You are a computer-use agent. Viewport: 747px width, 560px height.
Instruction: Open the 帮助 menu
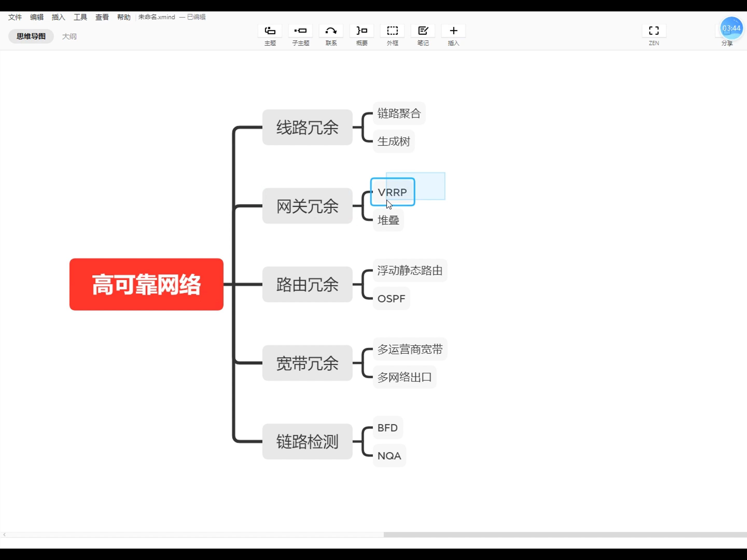pos(124,17)
